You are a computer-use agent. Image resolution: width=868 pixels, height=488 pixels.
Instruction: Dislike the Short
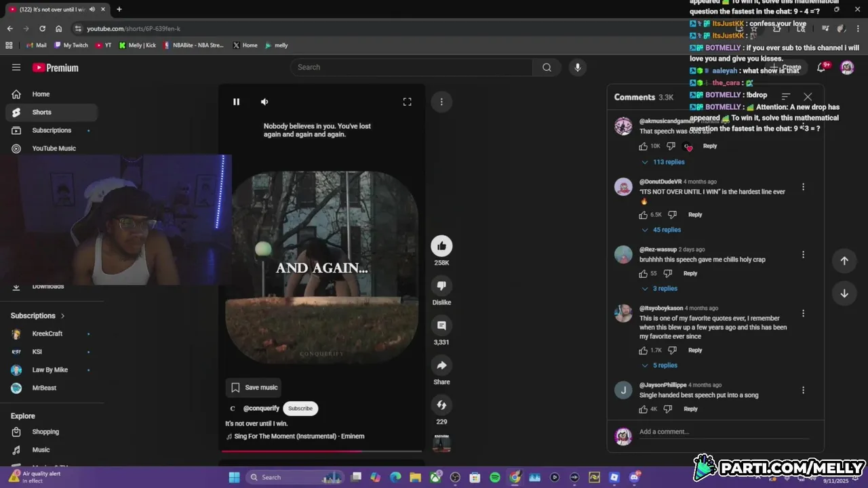pyautogui.click(x=441, y=286)
